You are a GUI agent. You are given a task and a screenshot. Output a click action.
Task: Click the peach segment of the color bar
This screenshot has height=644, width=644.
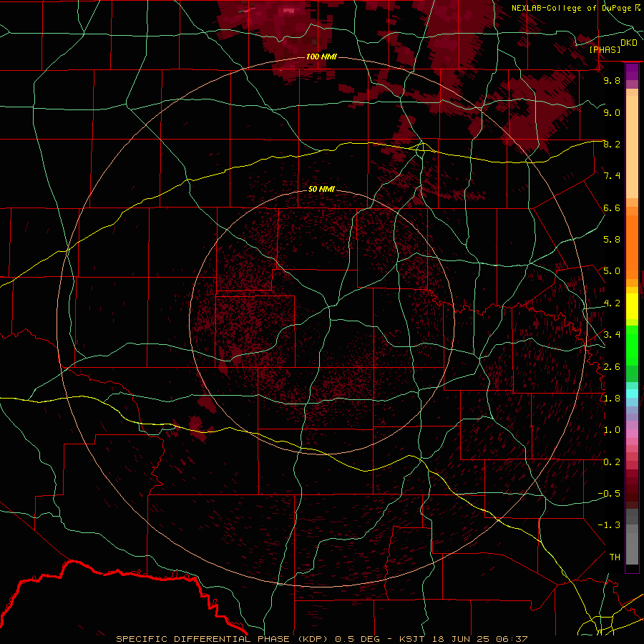coord(632,148)
